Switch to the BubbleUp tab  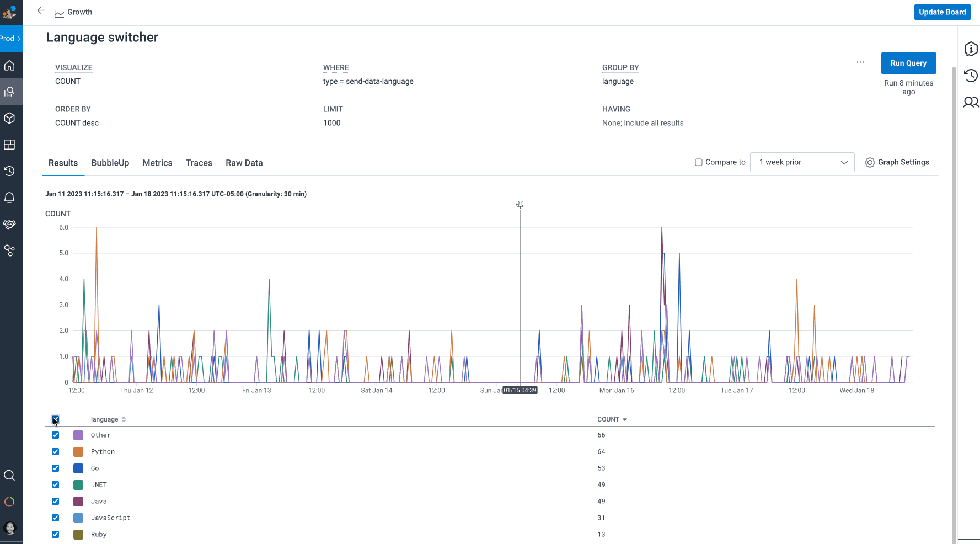click(110, 163)
